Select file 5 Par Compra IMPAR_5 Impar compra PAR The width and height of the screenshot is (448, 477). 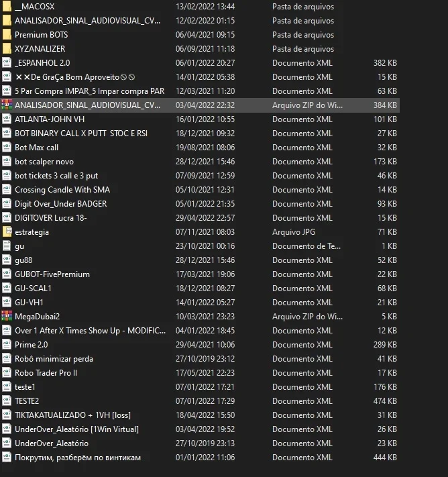[x=89, y=91]
